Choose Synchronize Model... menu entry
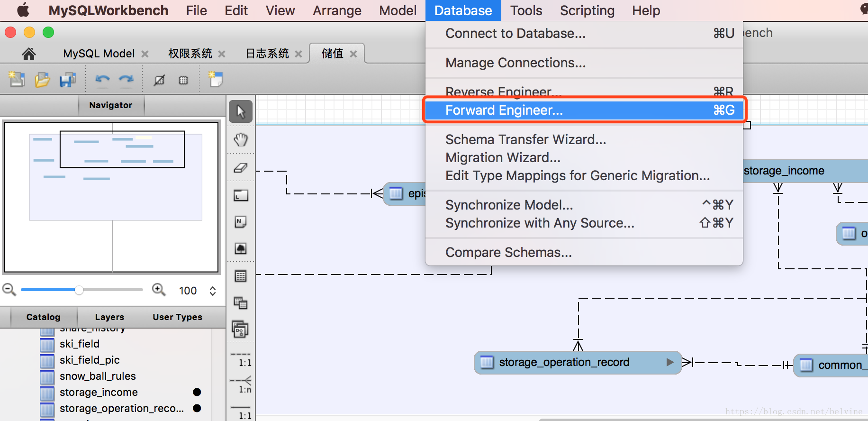The image size is (868, 421). [584, 205]
